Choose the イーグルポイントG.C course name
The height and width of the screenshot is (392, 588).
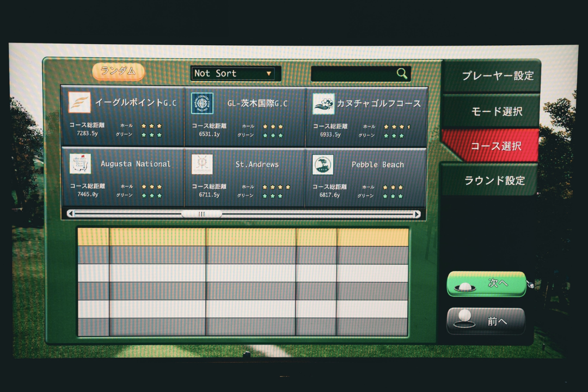pyautogui.click(x=136, y=102)
